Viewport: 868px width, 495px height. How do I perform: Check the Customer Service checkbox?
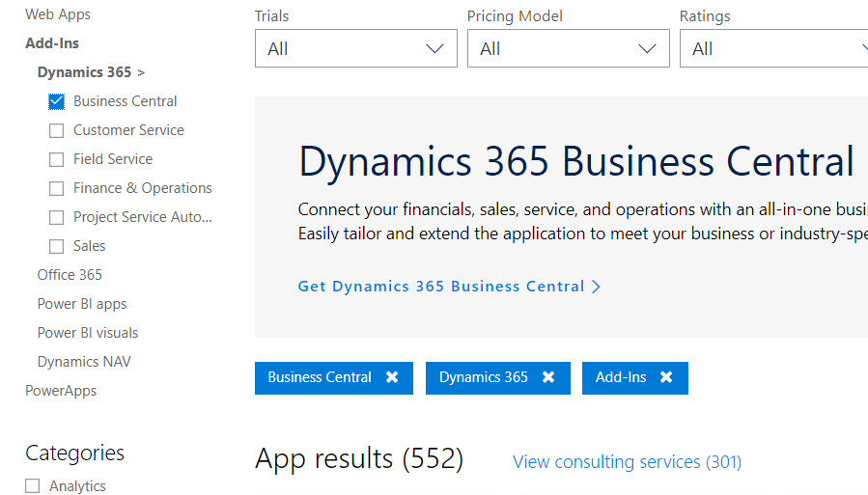(56, 130)
